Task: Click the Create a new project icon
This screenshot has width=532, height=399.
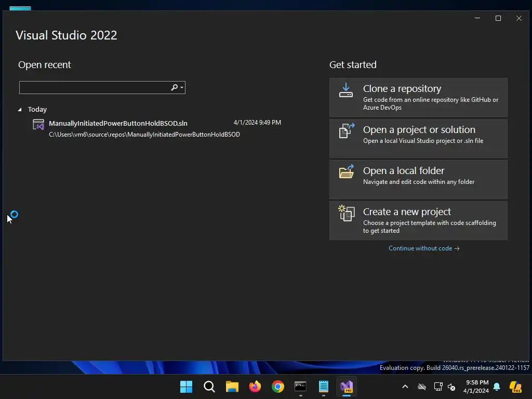Action: tap(347, 213)
